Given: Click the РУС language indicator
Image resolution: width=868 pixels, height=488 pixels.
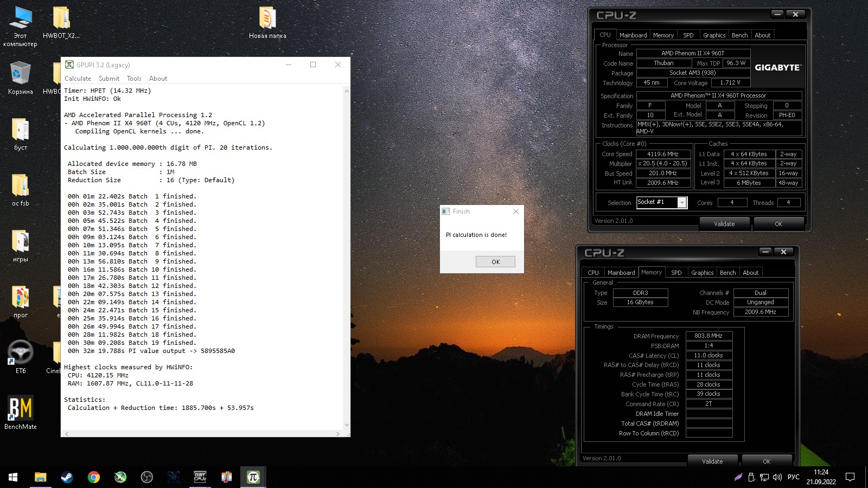Looking at the screenshot, I should pos(794,477).
